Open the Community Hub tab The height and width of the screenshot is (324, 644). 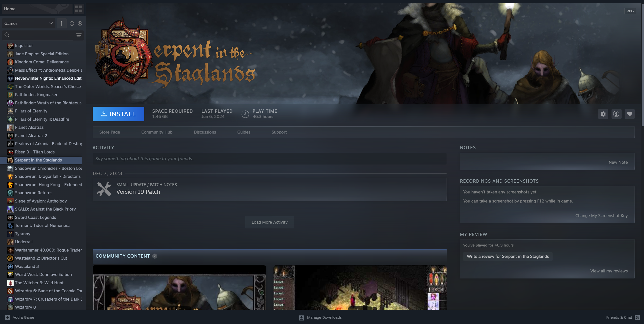tap(157, 132)
